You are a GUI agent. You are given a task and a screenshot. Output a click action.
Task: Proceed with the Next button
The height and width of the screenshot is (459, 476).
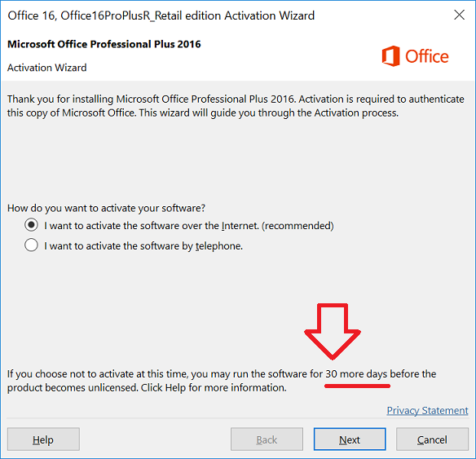click(x=350, y=439)
